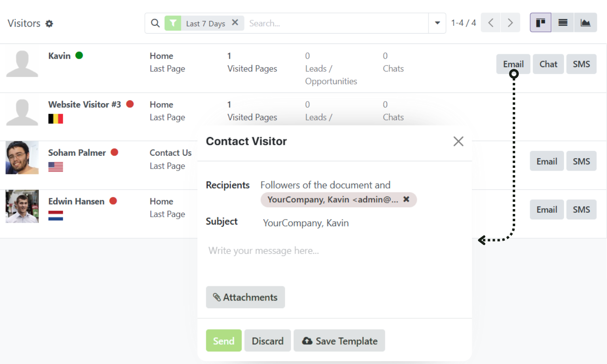The height and width of the screenshot is (364, 607).
Task: Remove the YourCompany, Kavin recipient tag
Action: click(x=406, y=199)
